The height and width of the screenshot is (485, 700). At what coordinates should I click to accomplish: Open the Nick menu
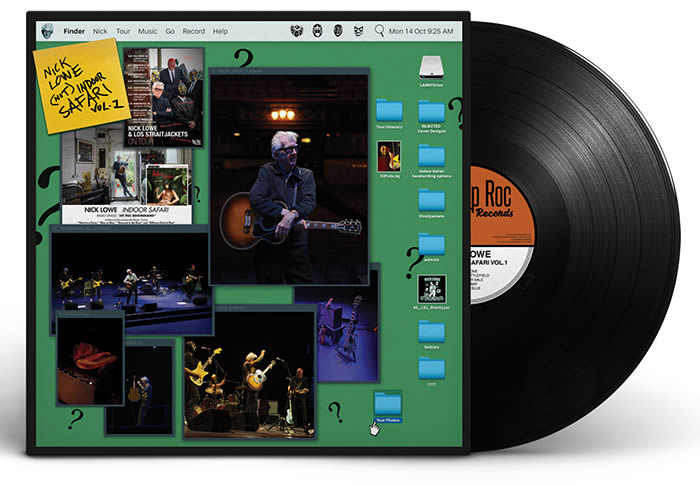click(x=100, y=31)
